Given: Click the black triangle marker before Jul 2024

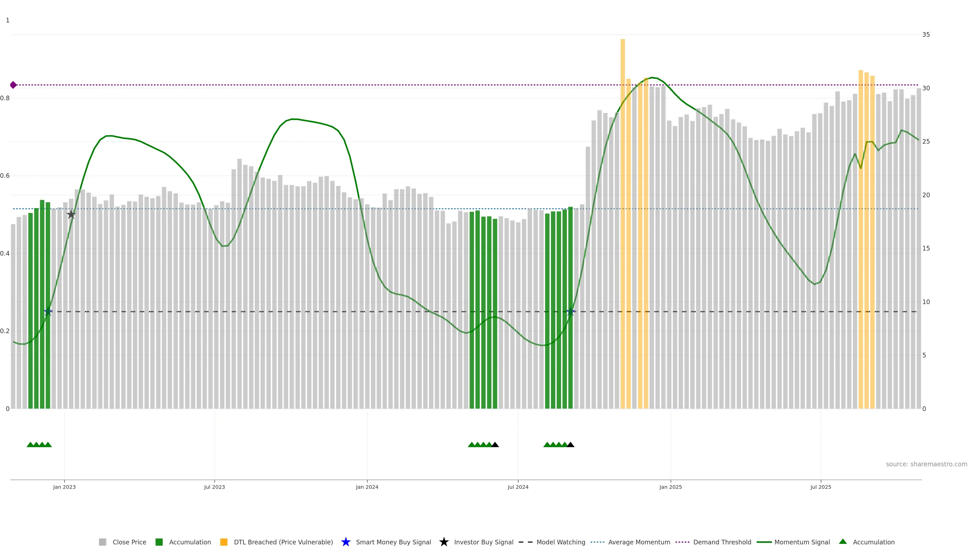Looking at the screenshot, I should [495, 445].
